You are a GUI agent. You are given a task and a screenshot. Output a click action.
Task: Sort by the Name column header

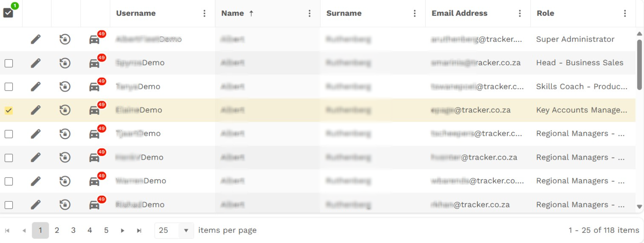(233, 13)
